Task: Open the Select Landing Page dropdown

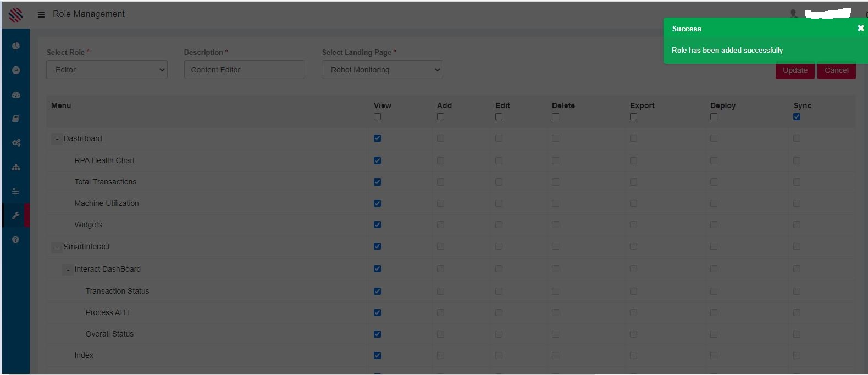Action: click(382, 70)
